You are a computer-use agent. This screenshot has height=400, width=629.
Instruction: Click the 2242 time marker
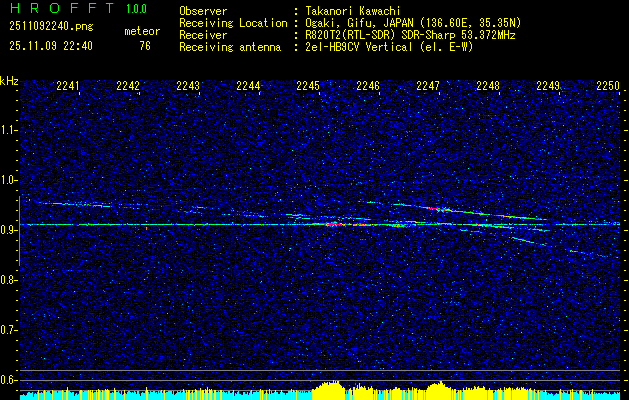pyautogui.click(x=128, y=86)
